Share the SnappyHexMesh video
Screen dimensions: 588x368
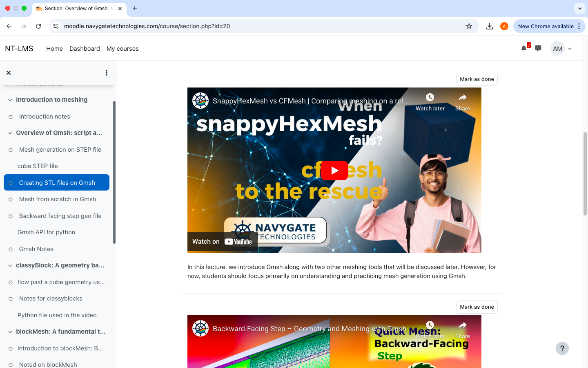click(x=462, y=101)
